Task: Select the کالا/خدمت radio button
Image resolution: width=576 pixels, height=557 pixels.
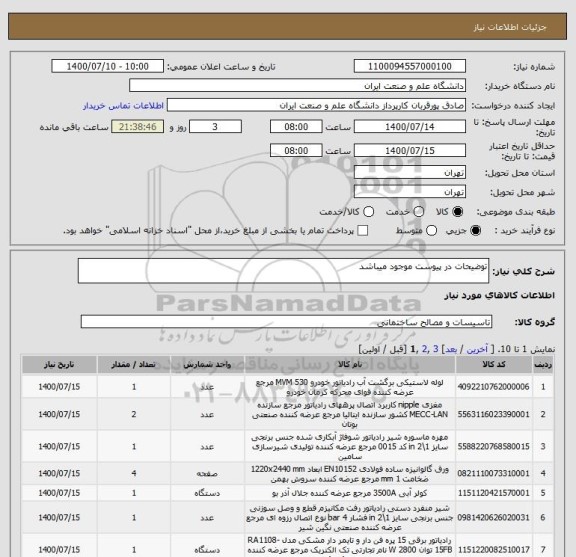Action: (368, 212)
